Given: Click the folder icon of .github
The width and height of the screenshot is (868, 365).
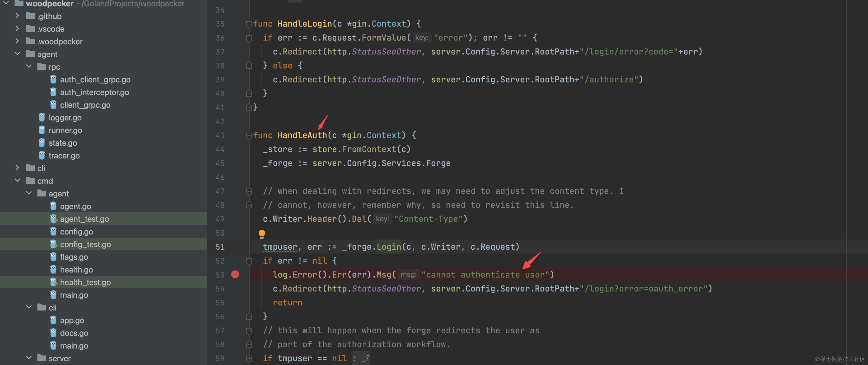Looking at the screenshot, I should click(x=30, y=16).
